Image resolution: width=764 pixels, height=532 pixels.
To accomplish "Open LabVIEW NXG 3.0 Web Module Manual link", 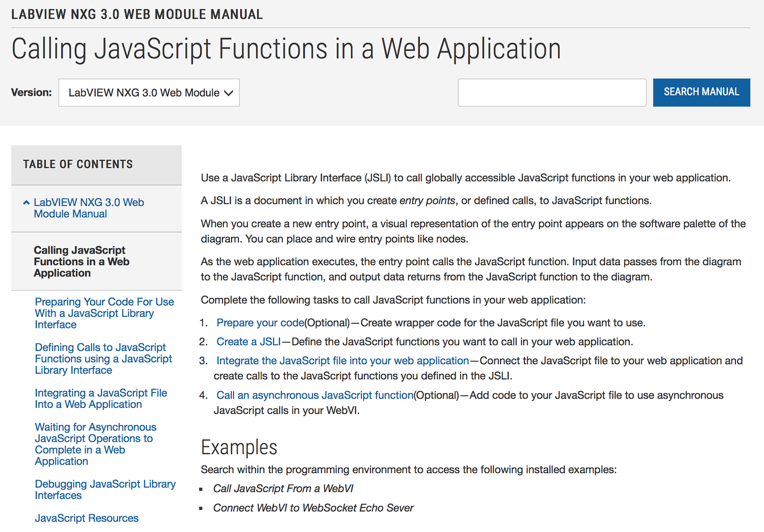I will tap(89, 208).
